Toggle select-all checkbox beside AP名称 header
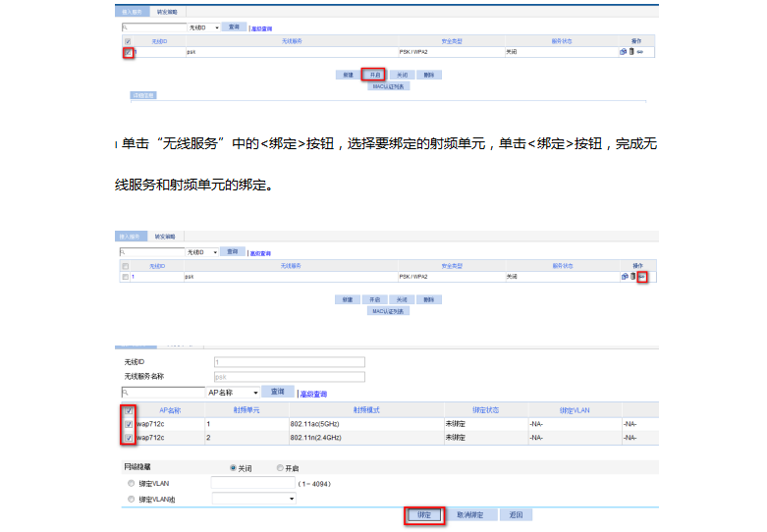767x532 pixels. coord(129,410)
